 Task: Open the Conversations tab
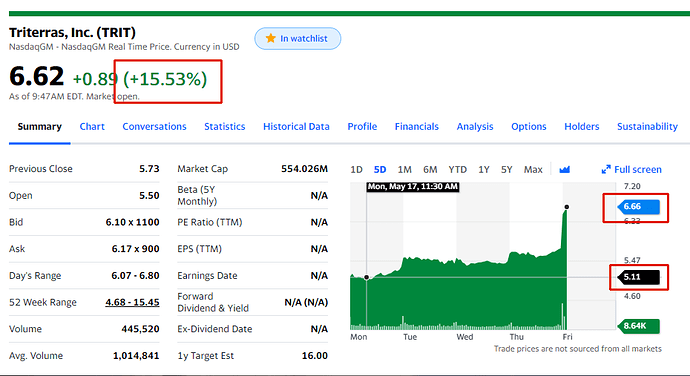click(x=154, y=127)
